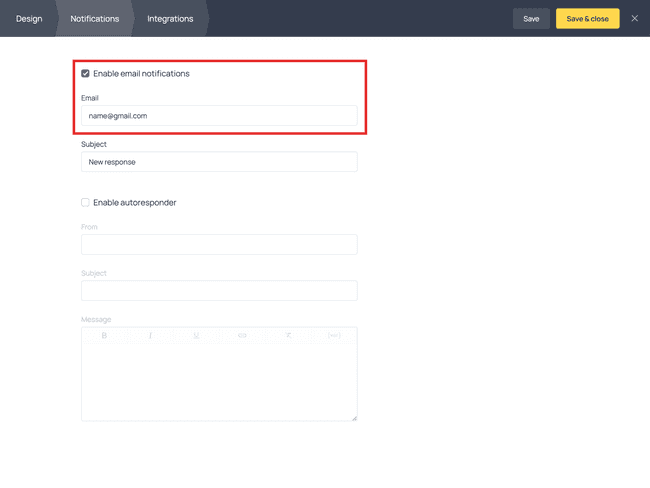Grab the Message box resize handle

click(x=354, y=418)
